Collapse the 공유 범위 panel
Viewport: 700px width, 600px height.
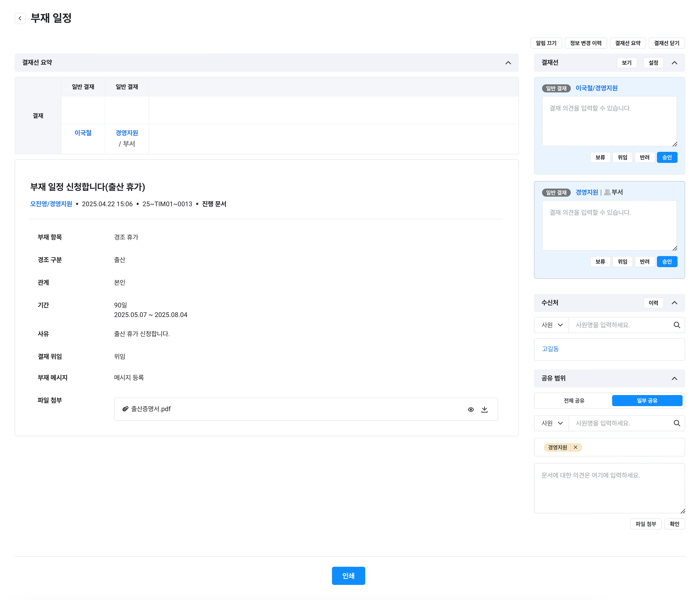tap(674, 378)
